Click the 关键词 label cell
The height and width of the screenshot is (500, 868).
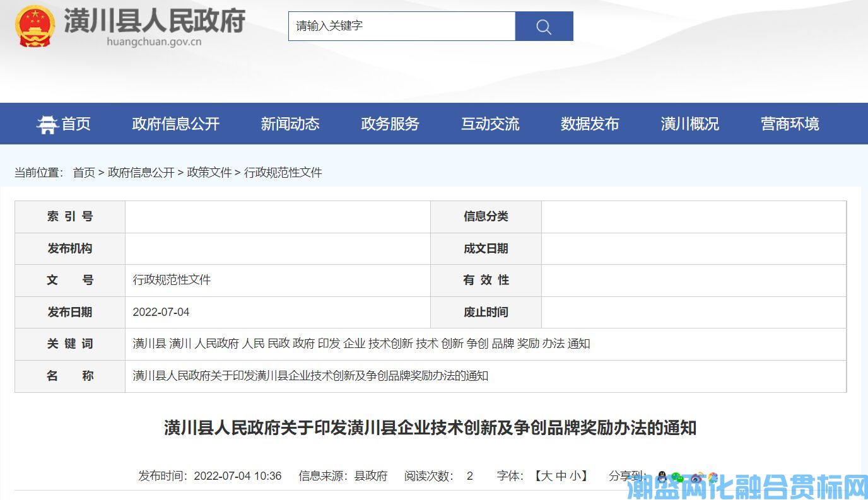70,344
